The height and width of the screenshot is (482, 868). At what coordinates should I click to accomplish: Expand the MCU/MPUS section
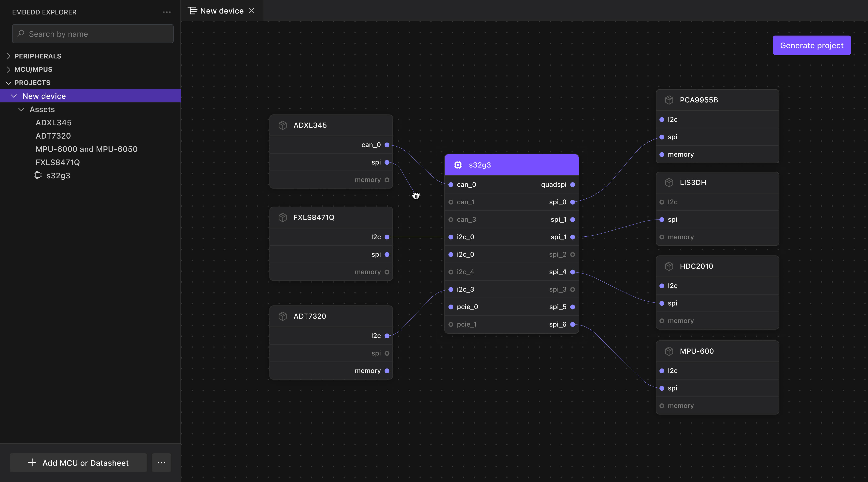9,69
